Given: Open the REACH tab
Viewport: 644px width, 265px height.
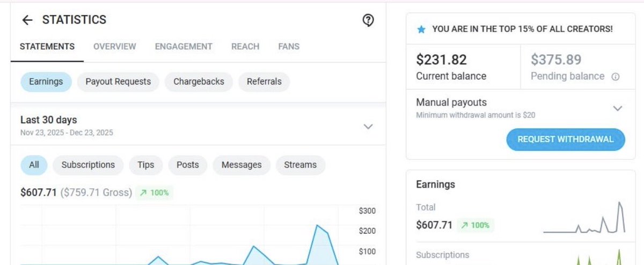Looking at the screenshot, I should [245, 47].
